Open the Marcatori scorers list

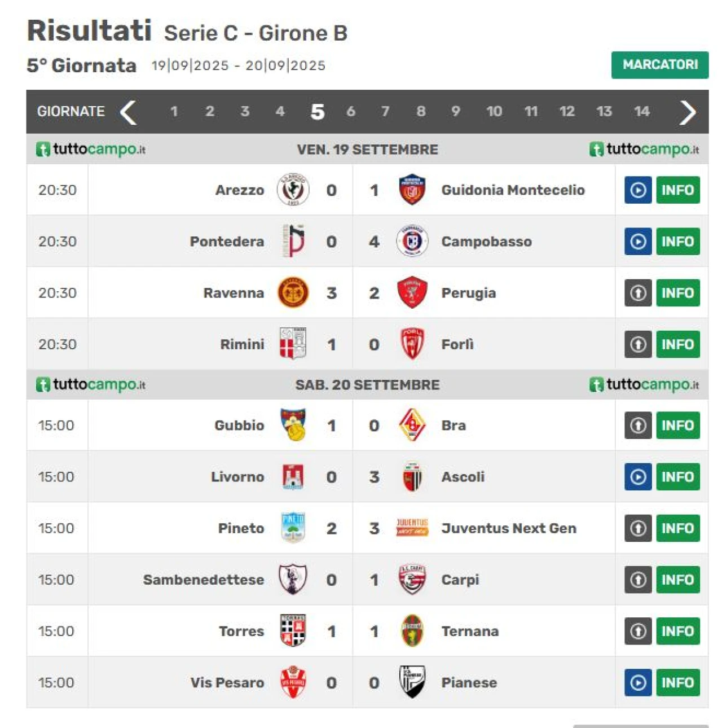click(x=659, y=65)
